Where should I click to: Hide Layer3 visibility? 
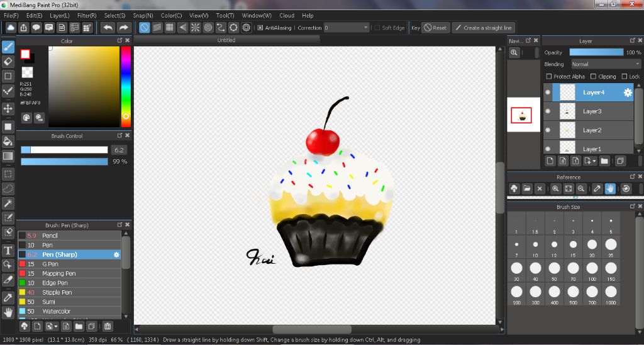pos(548,111)
